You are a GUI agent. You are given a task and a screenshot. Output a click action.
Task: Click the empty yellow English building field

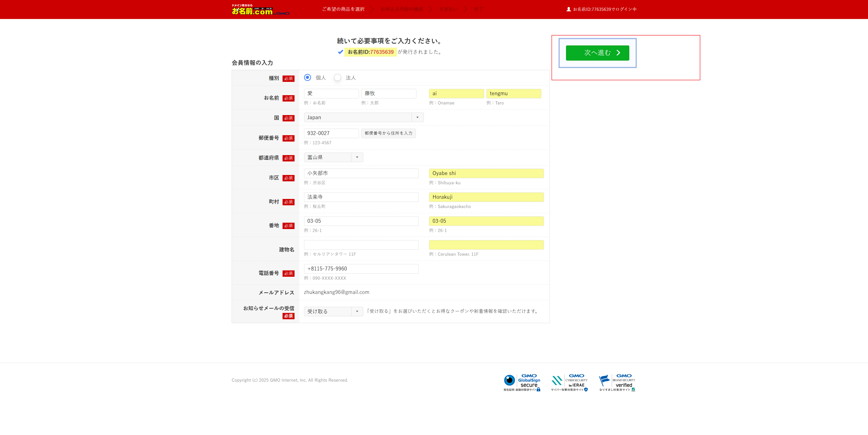click(x=486, y=245)
